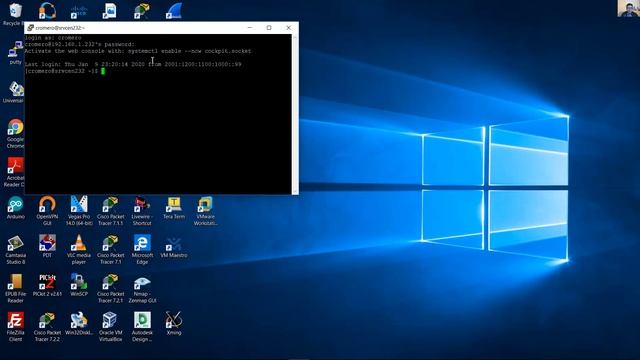Viewport: 640px width, 360px height.
Task: Select Cisco Packet Tracer 7.3.1 icon
Action: tap(111, 211)
